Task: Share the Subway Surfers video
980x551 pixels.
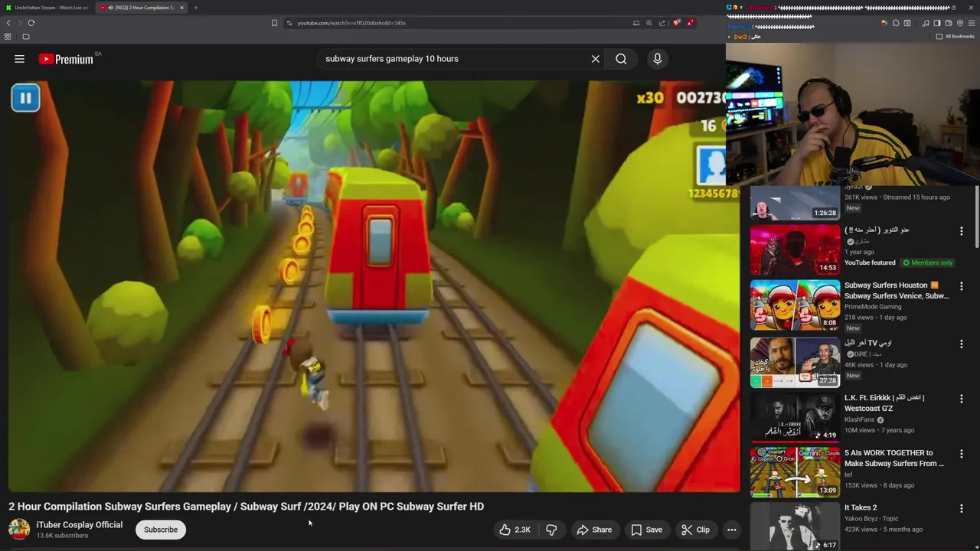Action: [594, 530]
